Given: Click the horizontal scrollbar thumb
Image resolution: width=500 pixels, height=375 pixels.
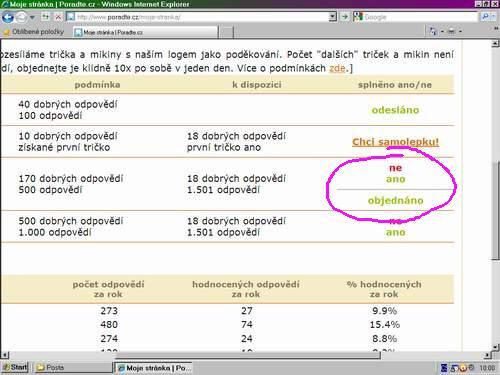Looking at the screenshot, I should (x=247, y=355).
